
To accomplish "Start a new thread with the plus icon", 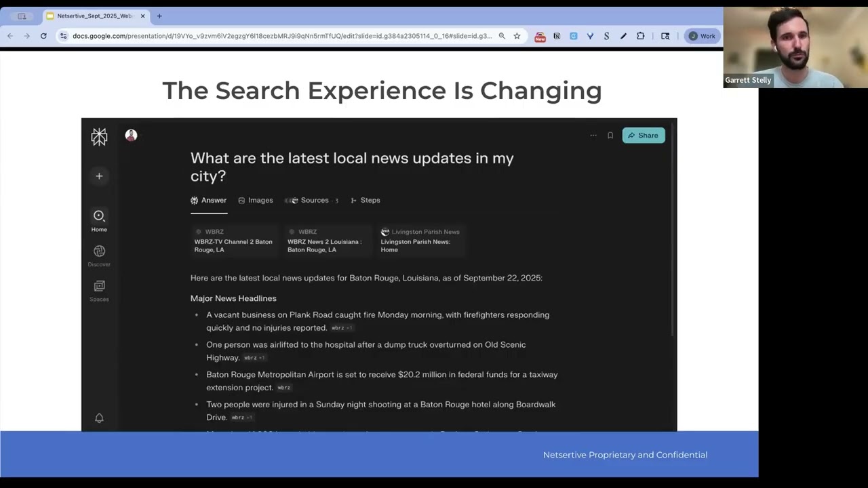I will pyautogui.click(x=99, y=176).
